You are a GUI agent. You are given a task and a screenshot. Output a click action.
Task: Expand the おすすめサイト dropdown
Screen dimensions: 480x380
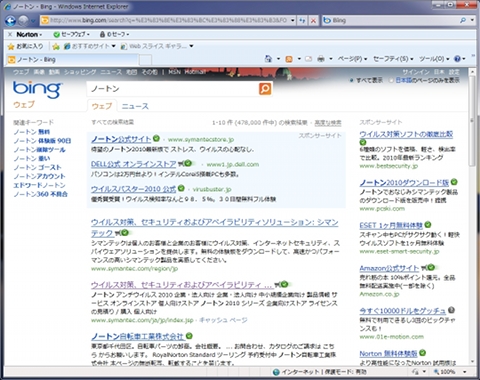coord(114,46)
